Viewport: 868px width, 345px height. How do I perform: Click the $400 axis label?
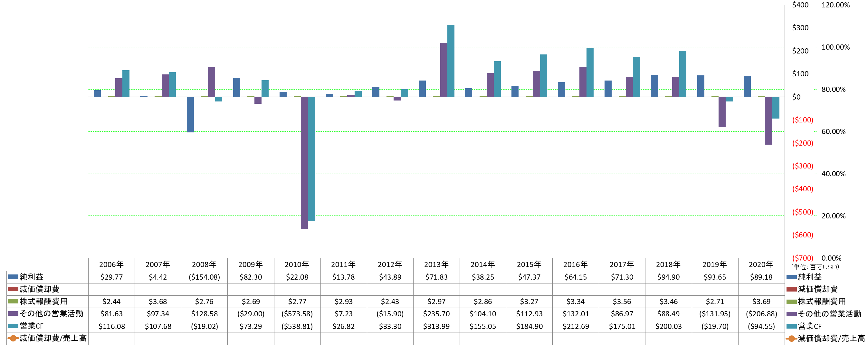pyautogui.click(x=800, y=5)
